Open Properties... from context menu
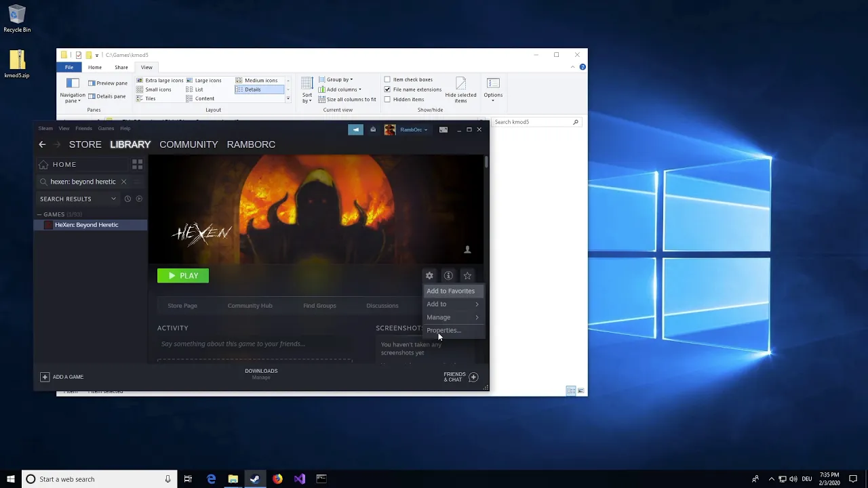This screenshot has height=488, width=868. (443, 330)
